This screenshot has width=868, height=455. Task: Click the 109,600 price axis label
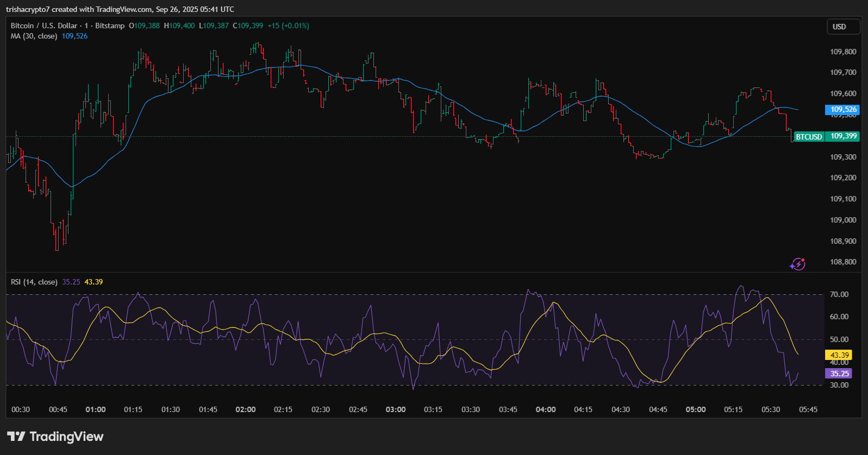click(843, 93)
